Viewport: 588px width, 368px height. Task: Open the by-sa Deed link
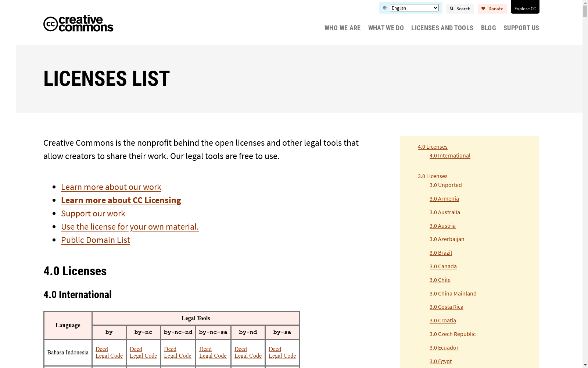coord(275,349)
